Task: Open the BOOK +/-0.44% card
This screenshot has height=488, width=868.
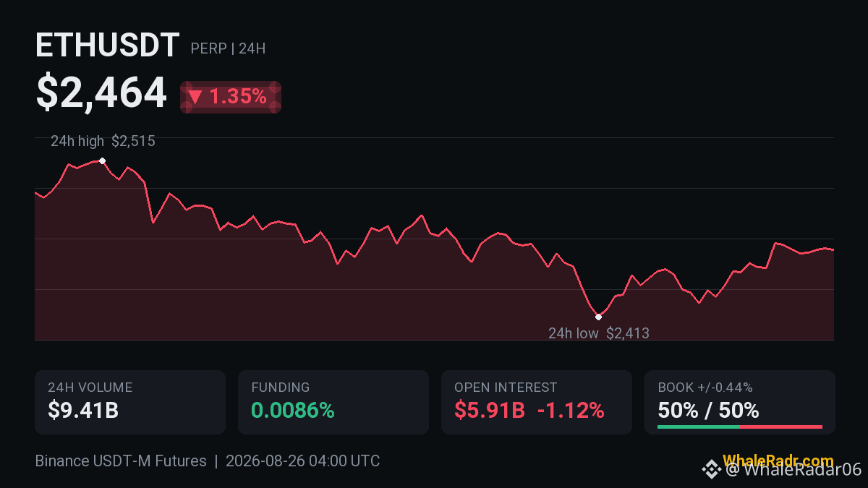Action: 740,403
